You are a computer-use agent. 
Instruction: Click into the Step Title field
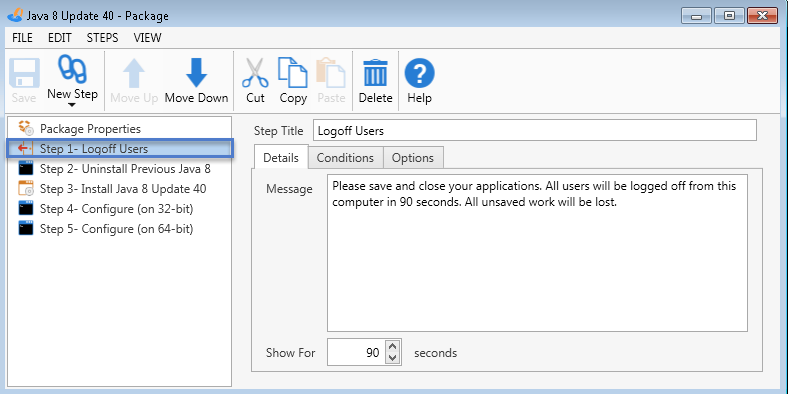[x=534, y=131]
